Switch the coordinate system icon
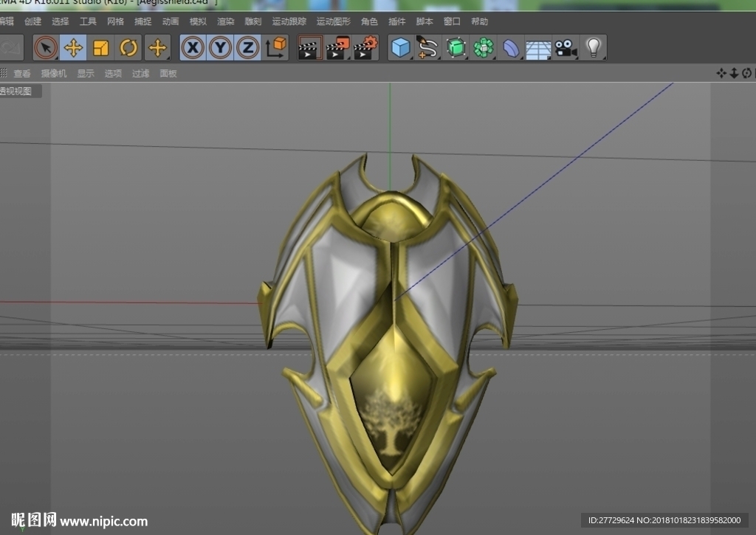 point(276,48)
